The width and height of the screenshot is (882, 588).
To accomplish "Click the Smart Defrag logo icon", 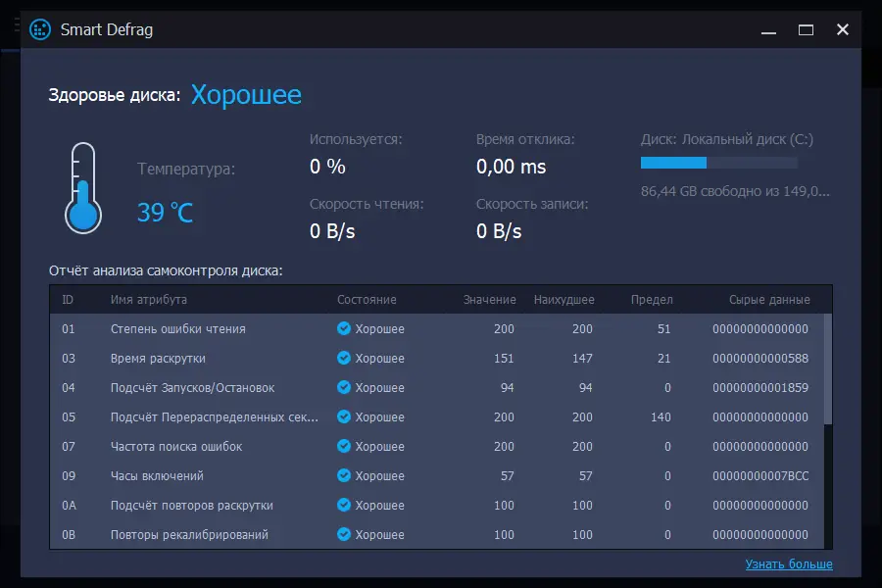I will [x=40, y=29].
